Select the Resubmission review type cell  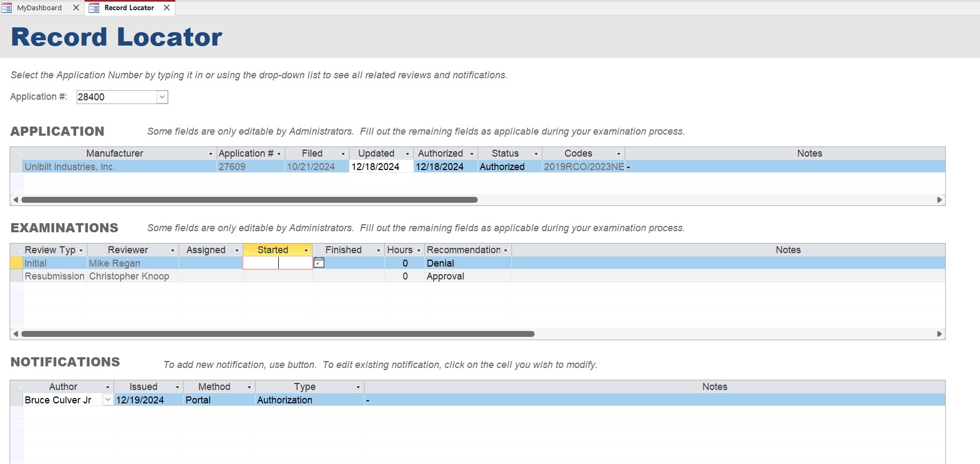(55, 276)
